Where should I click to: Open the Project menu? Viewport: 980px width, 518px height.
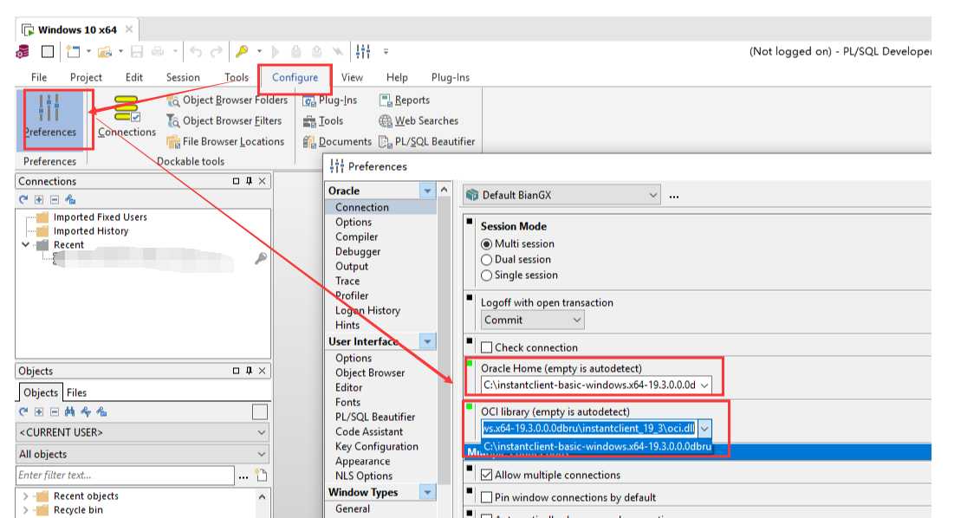click(x=86, y=77)
